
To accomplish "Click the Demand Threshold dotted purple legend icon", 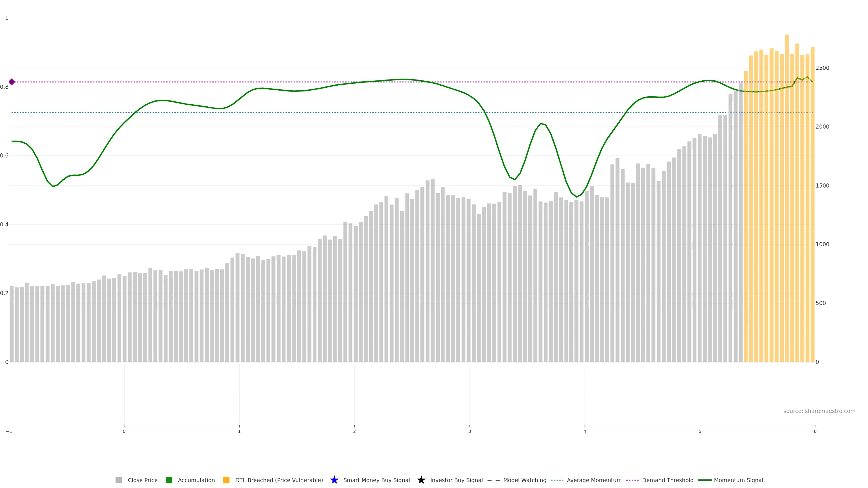I will coord(632,480).
